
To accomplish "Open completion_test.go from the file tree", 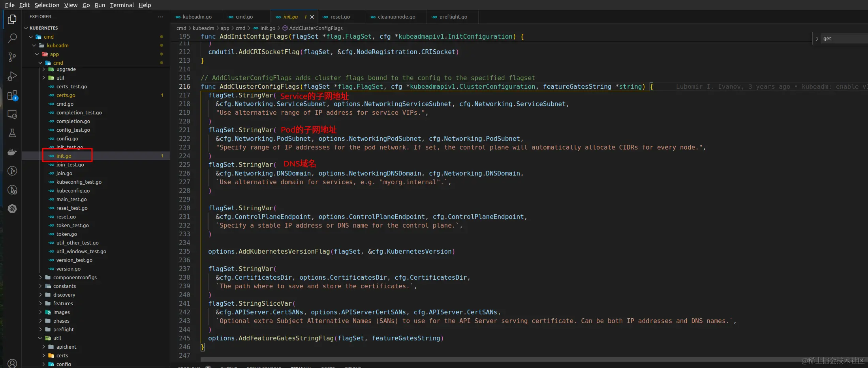I will tap(96, 112).
